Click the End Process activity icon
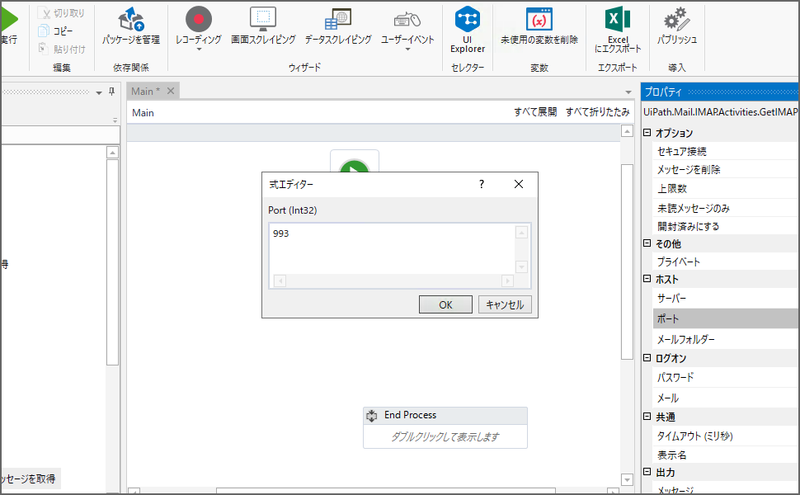800x495 pixels. tap(372, 416)
